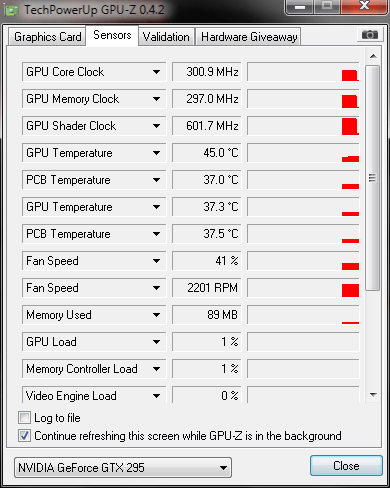Click the Close button
The image size is (390, 488).
point(346,466)
